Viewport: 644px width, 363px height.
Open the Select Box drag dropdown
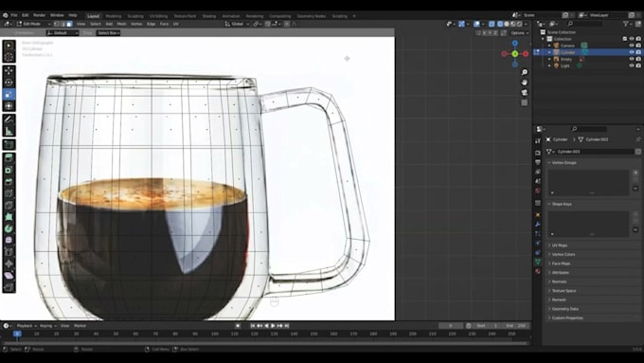click(108, 33)
